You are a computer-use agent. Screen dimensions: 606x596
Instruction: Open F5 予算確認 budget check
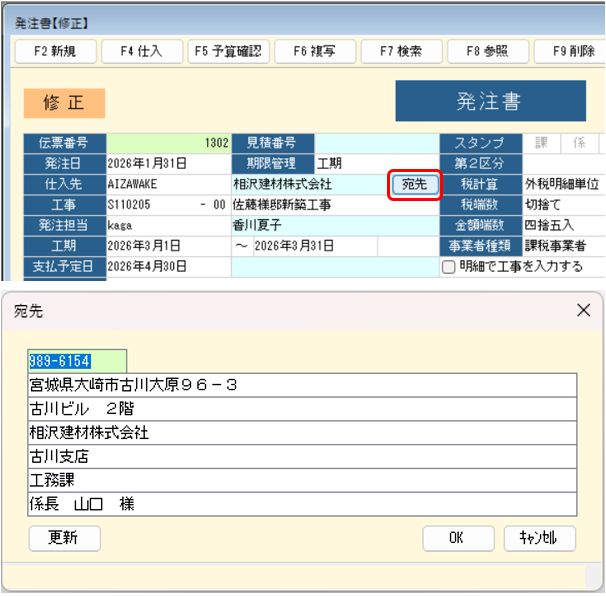(228, 51)
